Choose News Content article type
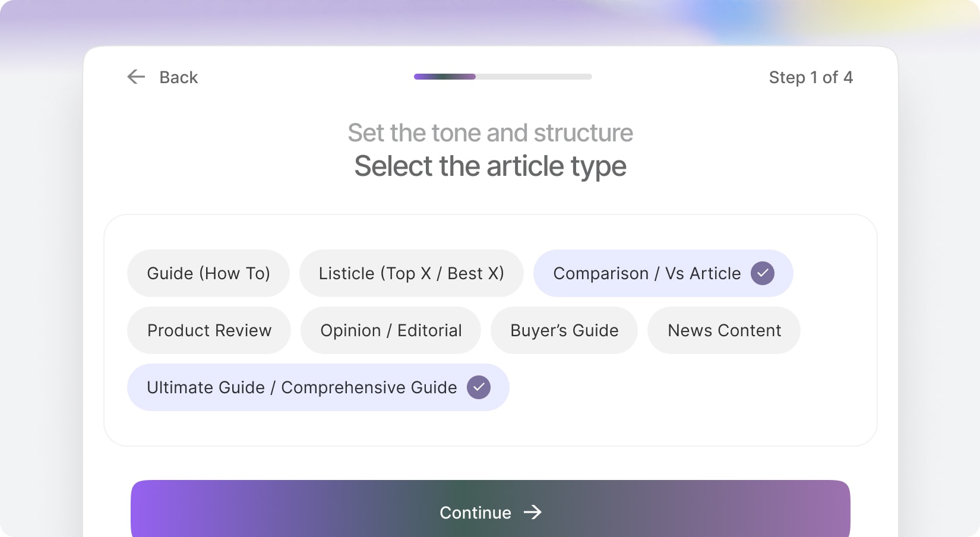The height and width of the screenshot is (537, 980). pyautogui.click(x=724, y=330)
